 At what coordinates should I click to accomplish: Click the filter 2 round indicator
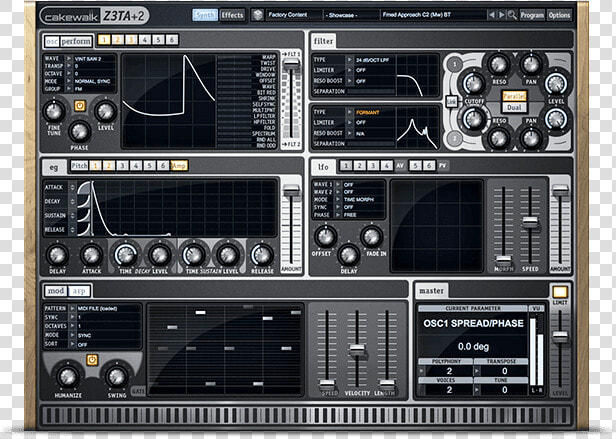coord(455,138)
